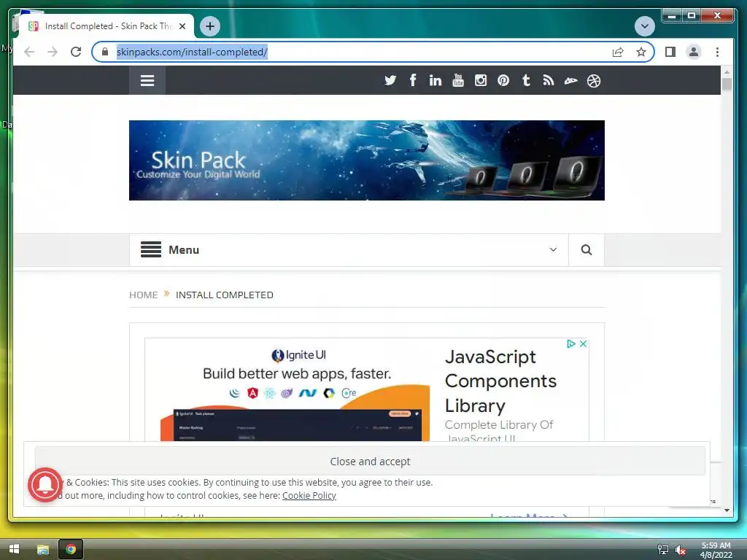Open File Explorer from taskbar

click(43, 550)
